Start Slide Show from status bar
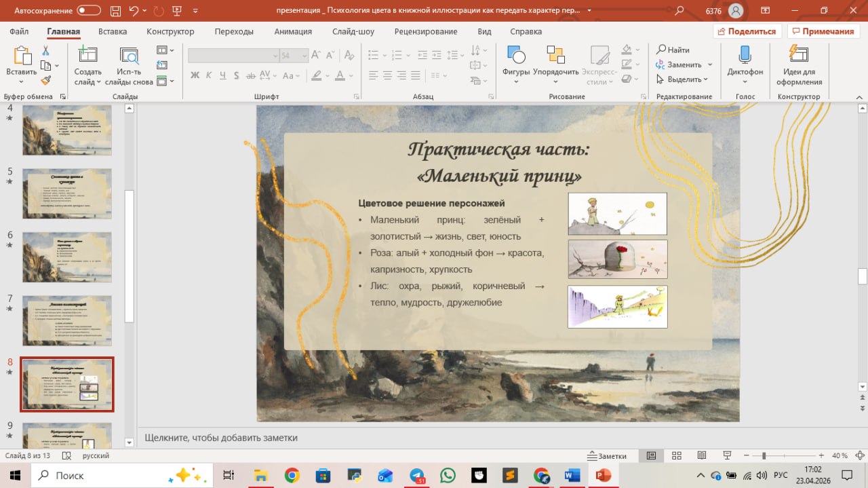 (727, 455)
